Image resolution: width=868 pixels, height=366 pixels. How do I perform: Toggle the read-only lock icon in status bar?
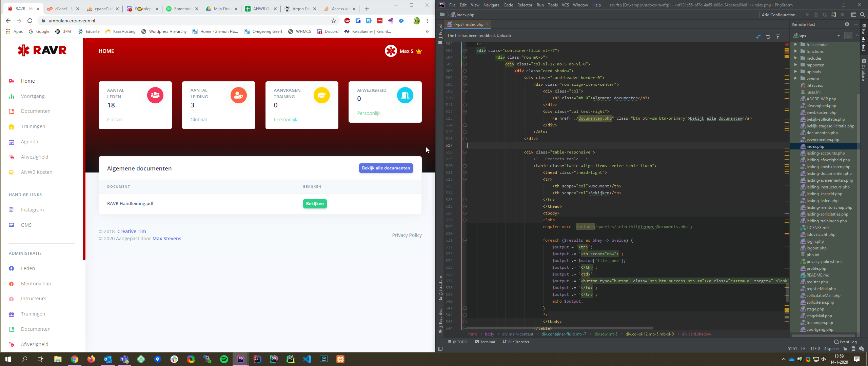coord(845,349)
